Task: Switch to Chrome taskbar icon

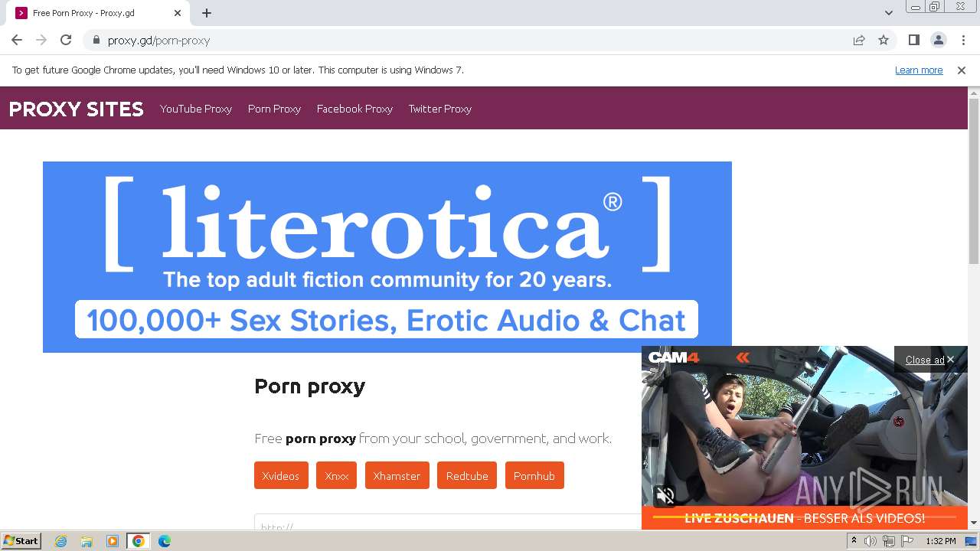Action: pyautogui.click(x=139, y=541)
